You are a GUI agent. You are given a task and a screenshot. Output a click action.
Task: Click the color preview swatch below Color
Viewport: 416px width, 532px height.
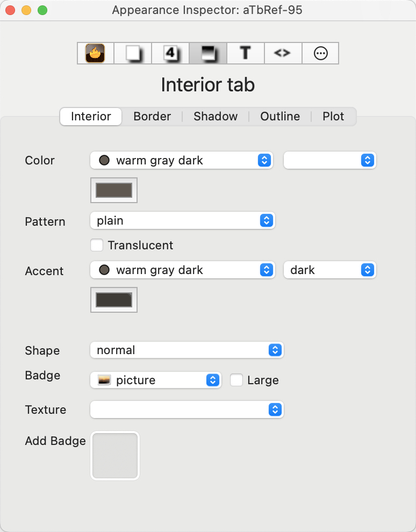pos(113,190)
